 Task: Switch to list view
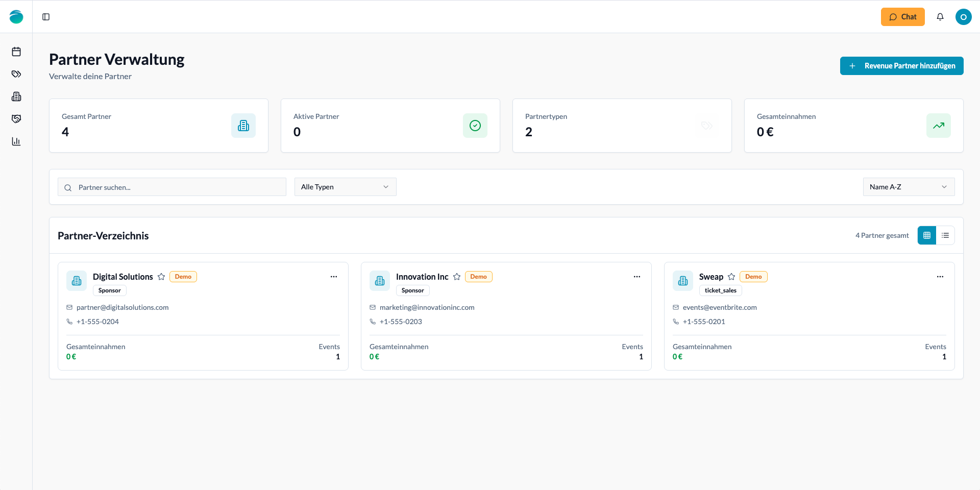(945, 235)
